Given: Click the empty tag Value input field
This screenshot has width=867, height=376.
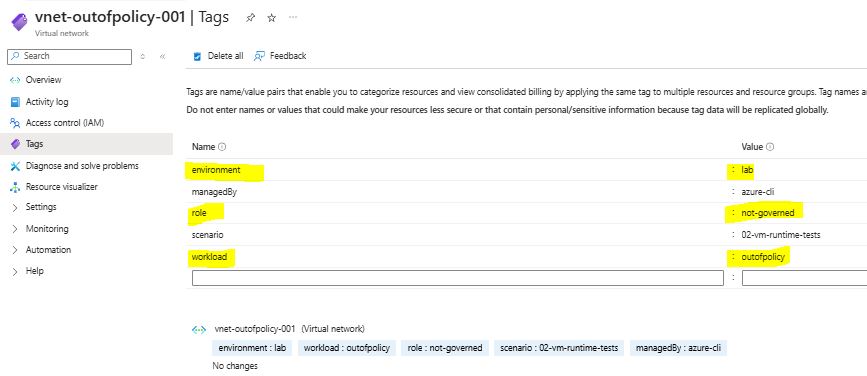Looking at the screenshot, I should tap(805, 278).
